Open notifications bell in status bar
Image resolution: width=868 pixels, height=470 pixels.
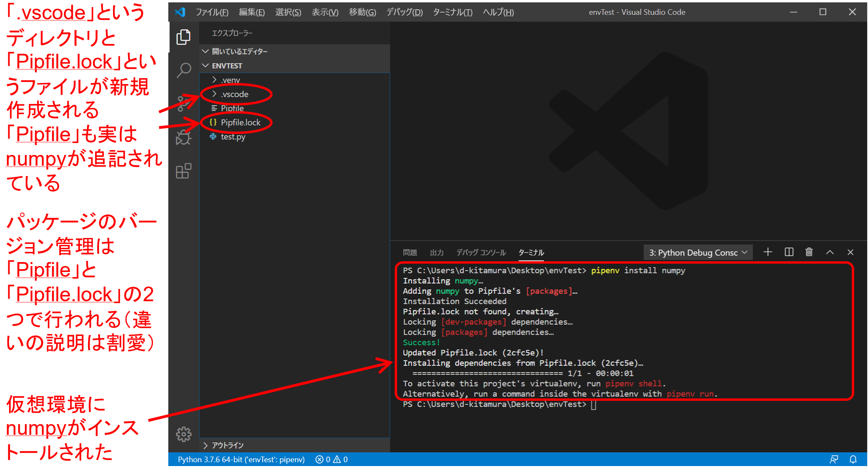(853, 459)
